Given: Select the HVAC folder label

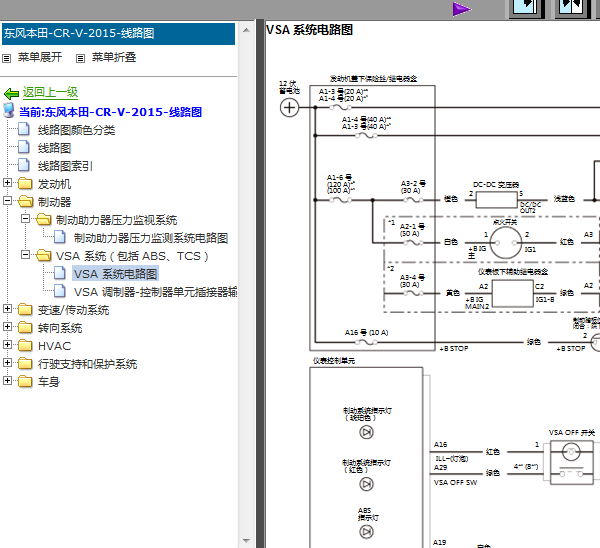Looking at the screenshot, I should pyautogui.click(x=54, y=346).
